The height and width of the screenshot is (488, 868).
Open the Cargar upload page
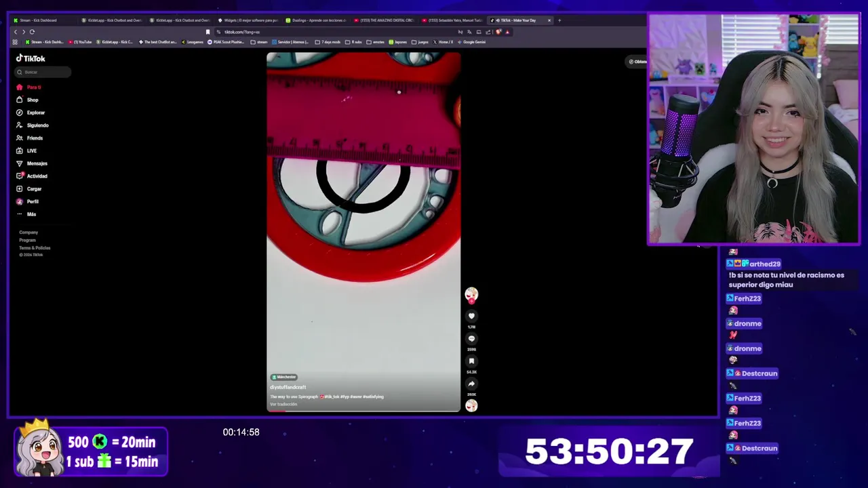(x=29, y=189)
